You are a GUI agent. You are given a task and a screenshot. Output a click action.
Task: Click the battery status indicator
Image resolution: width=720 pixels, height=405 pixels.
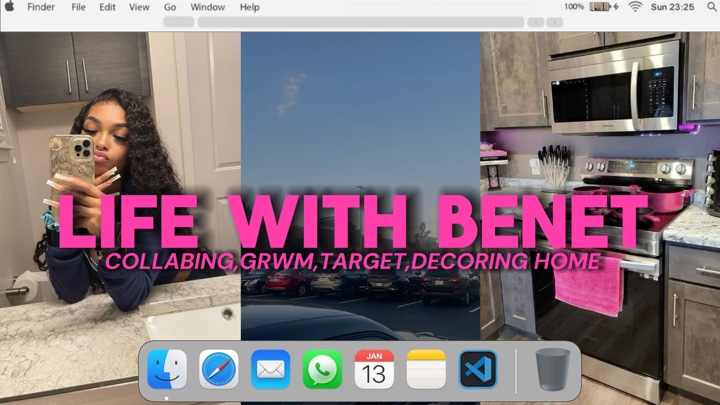pos(601,7)
